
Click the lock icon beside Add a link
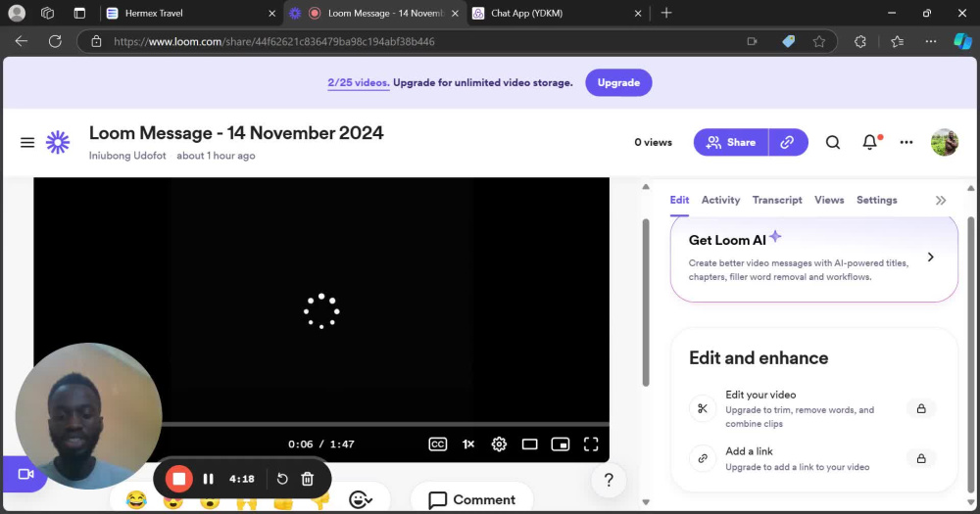(921, 458)
